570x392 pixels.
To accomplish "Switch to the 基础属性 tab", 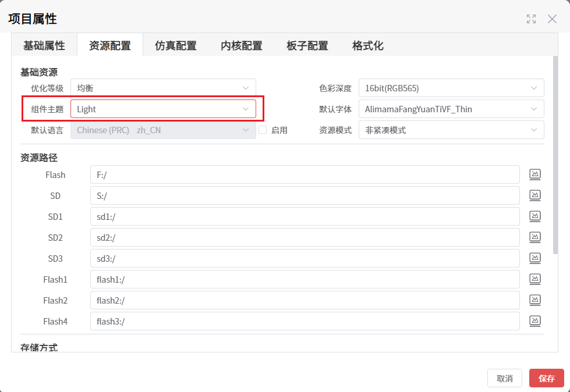I will (x=44, y=45).
